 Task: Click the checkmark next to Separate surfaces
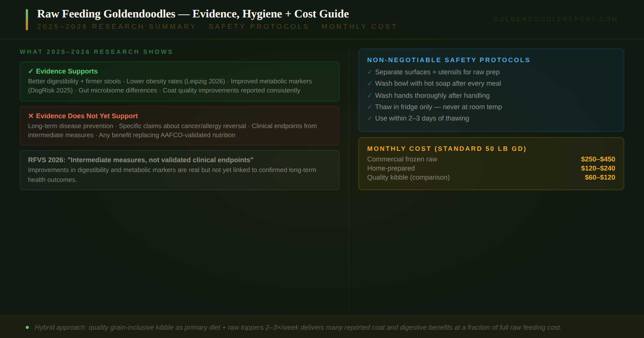[x=370, y=72]
